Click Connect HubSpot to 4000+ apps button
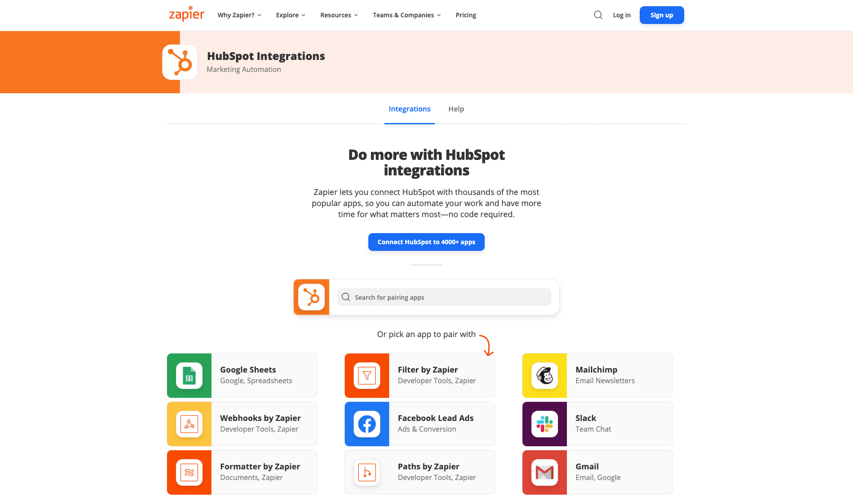This screenshot has width=853, height=504. coord(426,242)
